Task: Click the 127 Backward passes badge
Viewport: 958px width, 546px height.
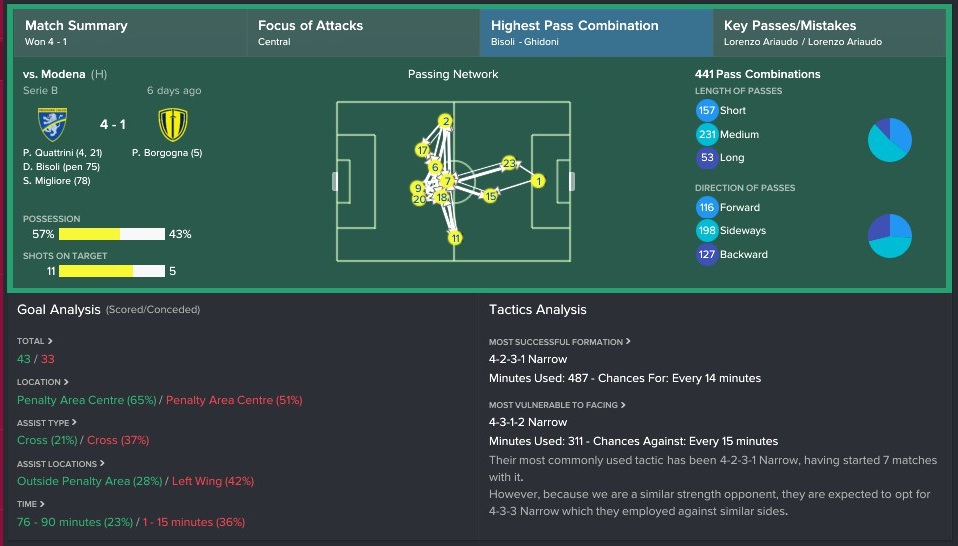Action: click(x=706, y=254)
